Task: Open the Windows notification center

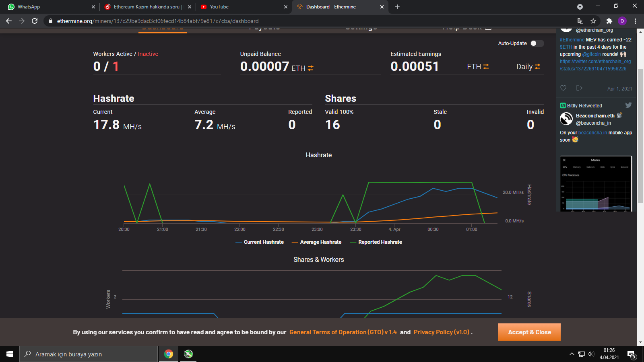Action: (x=632, y=354)
